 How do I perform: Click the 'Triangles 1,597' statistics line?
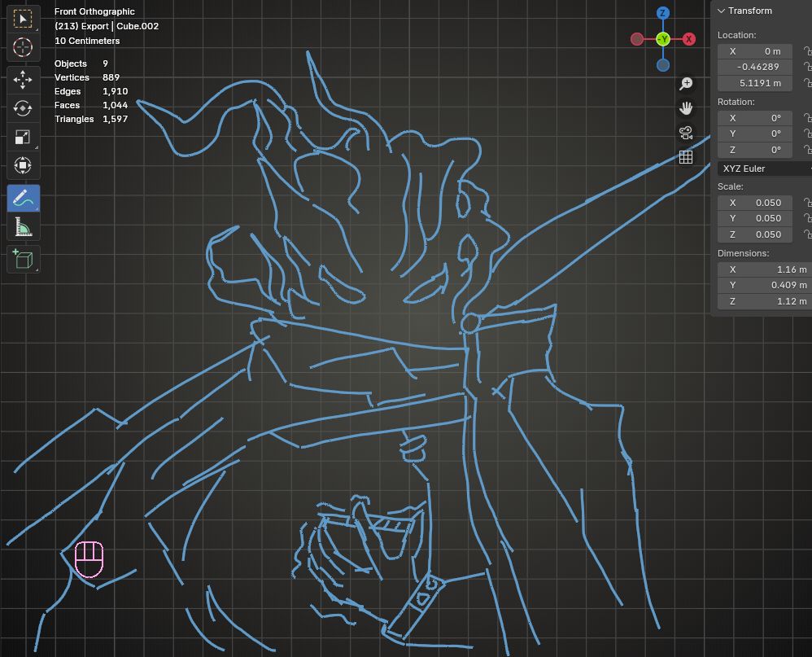pyautogui.click(x=91, y=119)
